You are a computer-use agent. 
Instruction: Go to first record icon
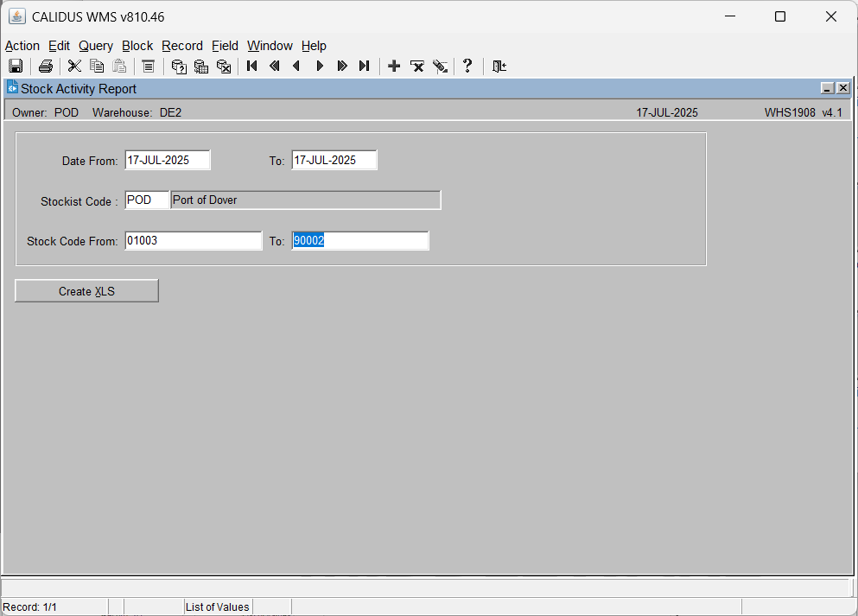click(x=251, y=67)
